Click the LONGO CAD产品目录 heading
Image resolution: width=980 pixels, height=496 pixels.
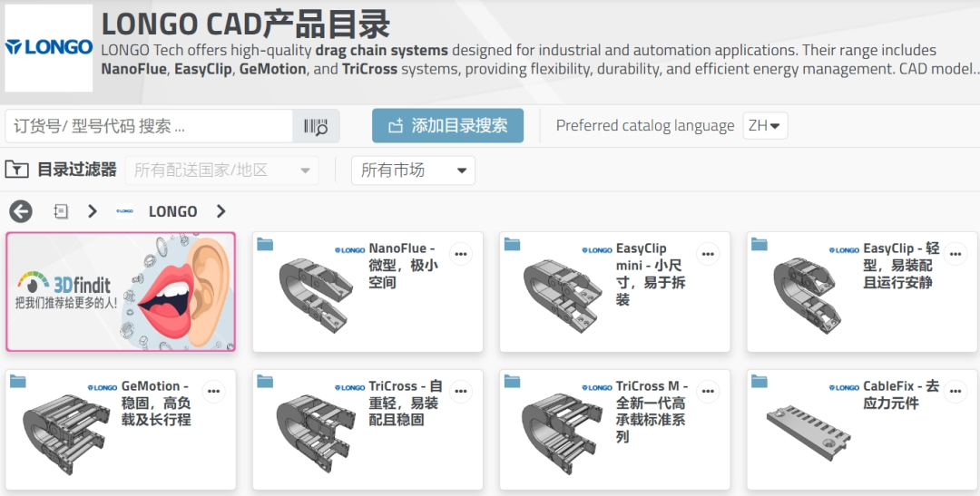(246, 24)
